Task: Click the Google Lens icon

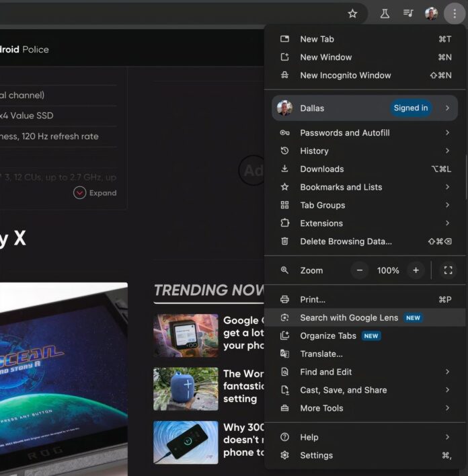Action: pyautogui.click(x=284, y=318)
